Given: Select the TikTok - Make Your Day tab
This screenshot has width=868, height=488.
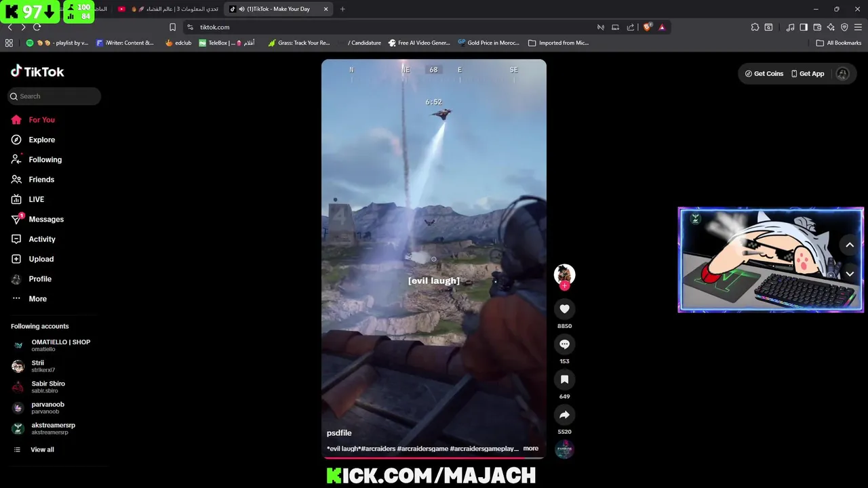Looking at the screenshot, I should (278, 9).
